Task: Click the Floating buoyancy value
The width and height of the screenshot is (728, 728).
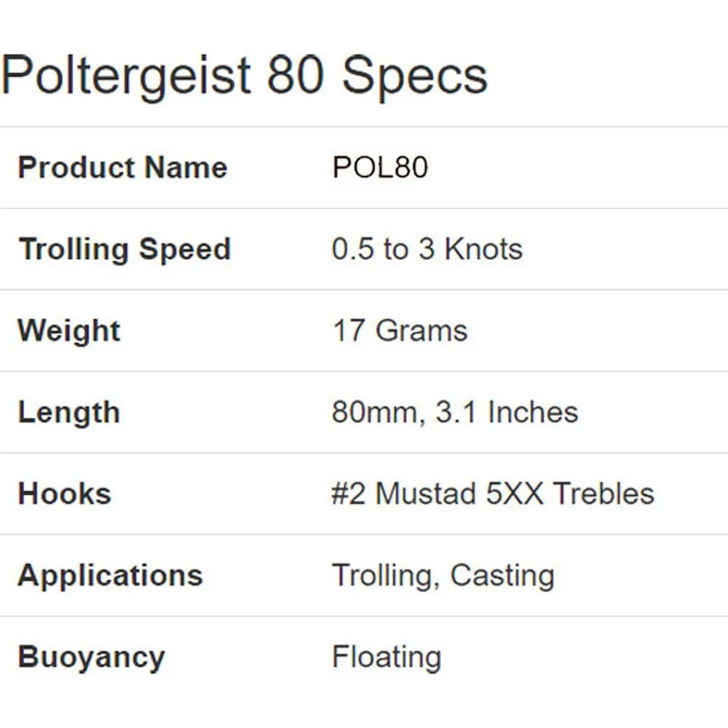Action: point(387,657)
